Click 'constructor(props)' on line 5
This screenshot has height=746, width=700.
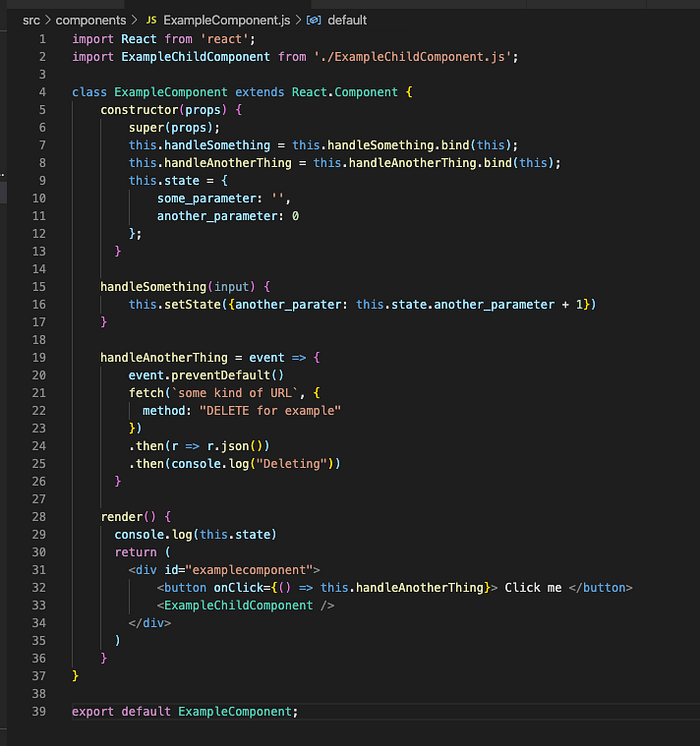pos(163,110)
